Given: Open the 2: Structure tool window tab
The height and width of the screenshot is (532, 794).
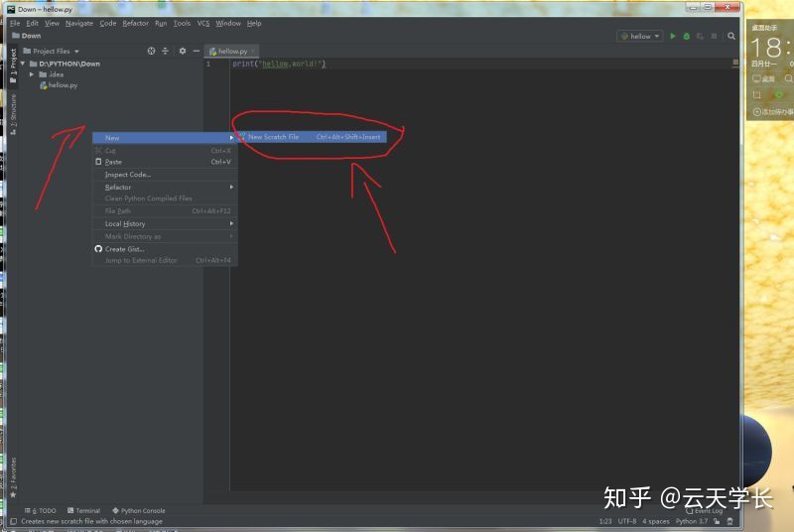Looking at the screenshot, I should click(13, 114).
